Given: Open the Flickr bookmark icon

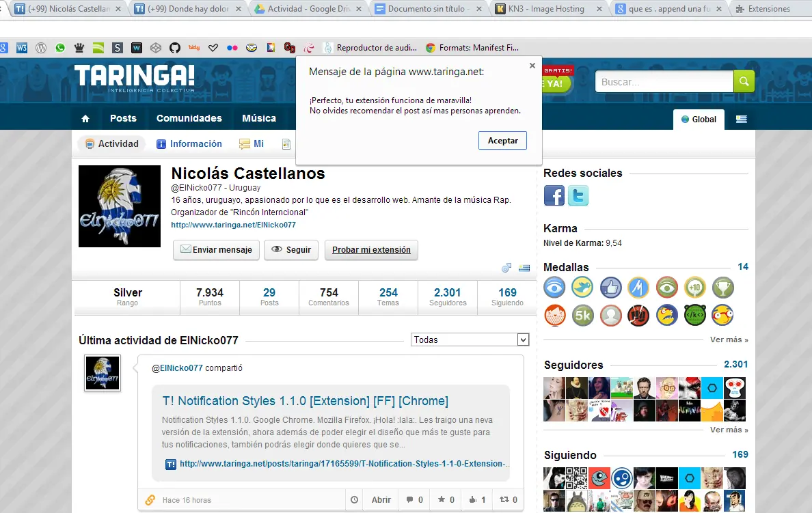Looking at the screenshot, I should (x=232, y=48).
